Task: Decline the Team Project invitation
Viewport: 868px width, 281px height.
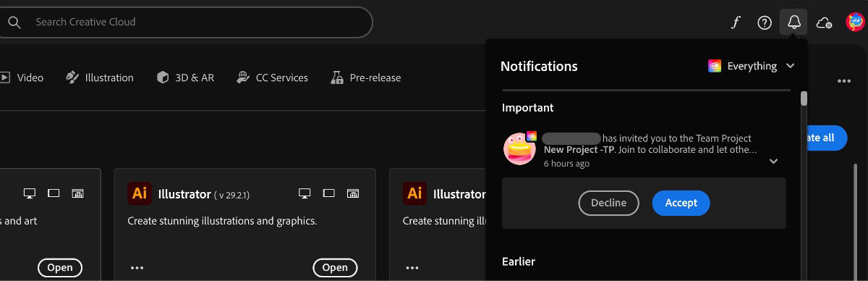Action: click(x=608, y=203)
